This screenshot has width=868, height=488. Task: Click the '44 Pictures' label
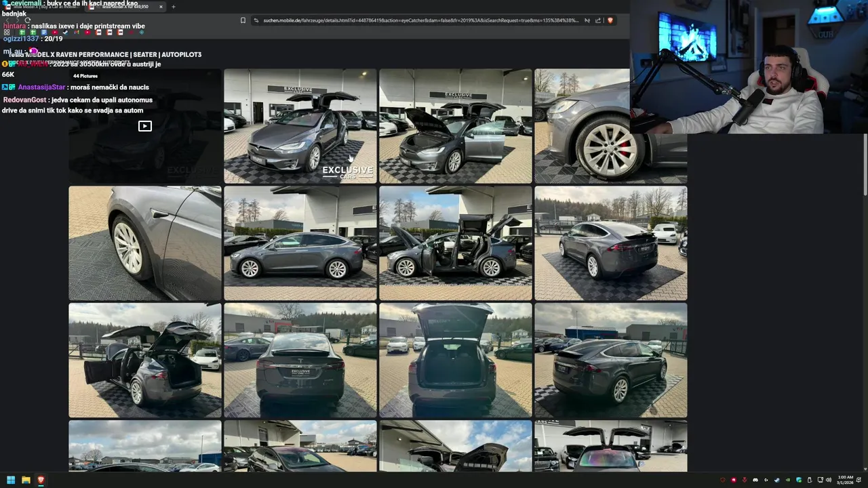pos(85,76)
